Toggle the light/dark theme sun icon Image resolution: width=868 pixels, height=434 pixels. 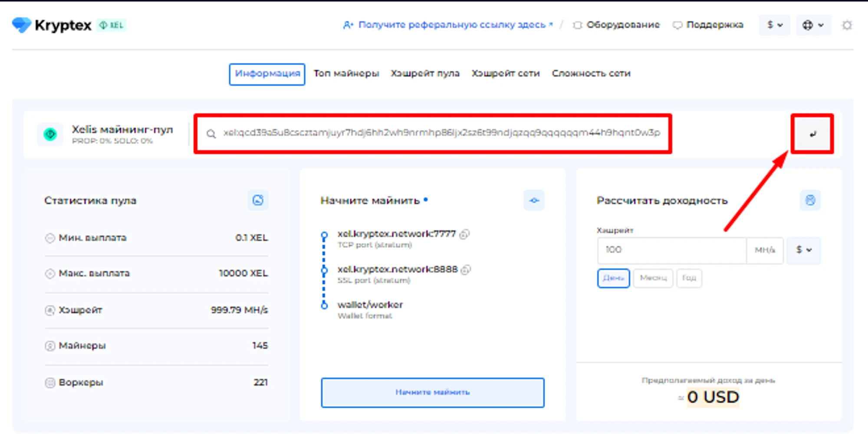click(x=847, y=25)
